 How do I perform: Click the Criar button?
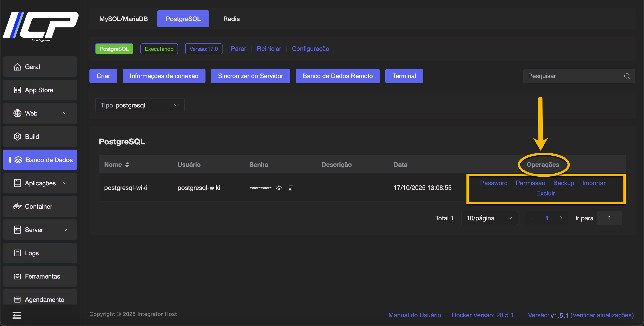[103, 76]
